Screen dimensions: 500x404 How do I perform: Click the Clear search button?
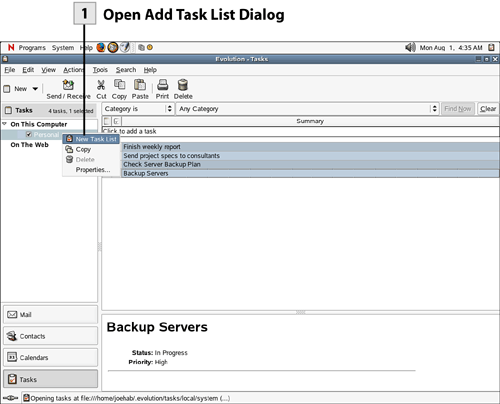coord(488,109)
